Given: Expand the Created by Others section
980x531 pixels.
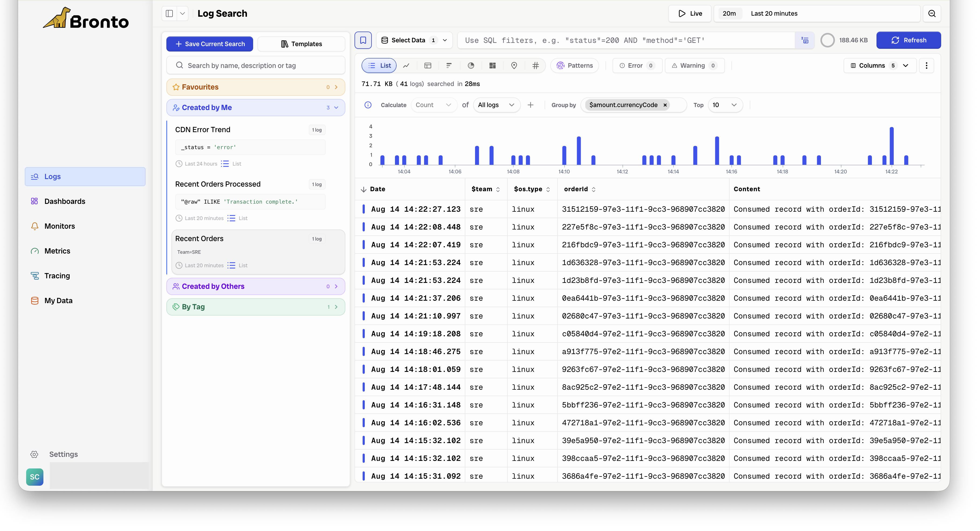Looking at the screenshot, I should 256,286.
